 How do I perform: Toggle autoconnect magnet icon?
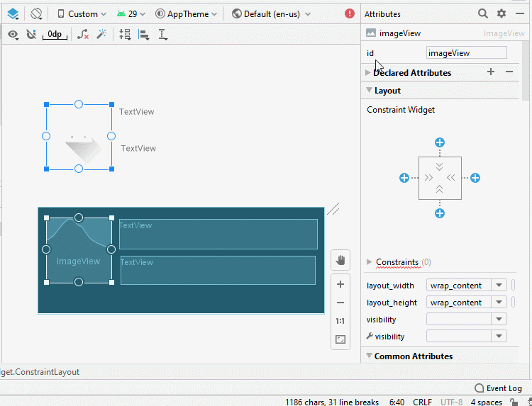31,34
